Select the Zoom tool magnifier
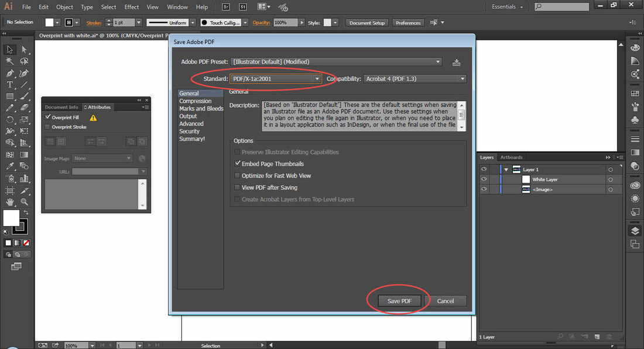 (x=24, y=201)
